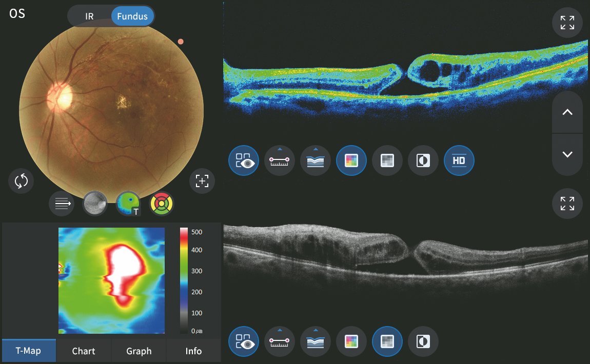This screenshot has height=364, width=590.
Task: Select the scan lines pattern icon
Action: (x=62, y=205)
